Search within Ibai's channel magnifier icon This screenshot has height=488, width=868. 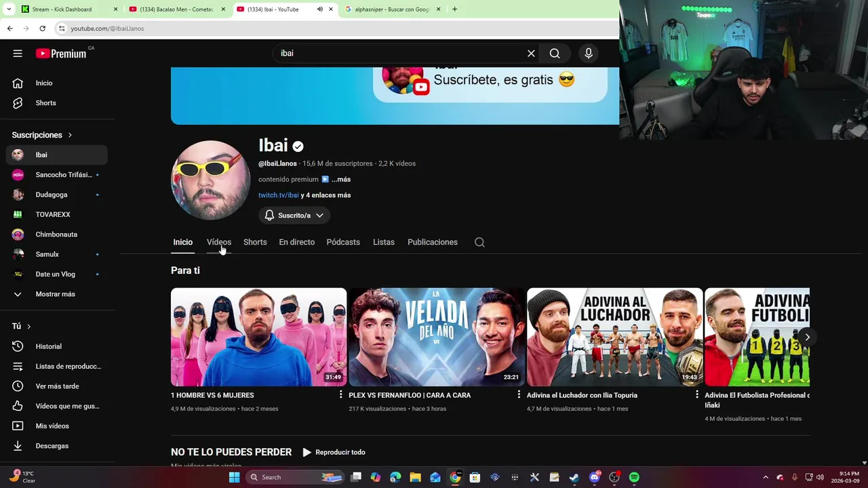pos(479,242)
